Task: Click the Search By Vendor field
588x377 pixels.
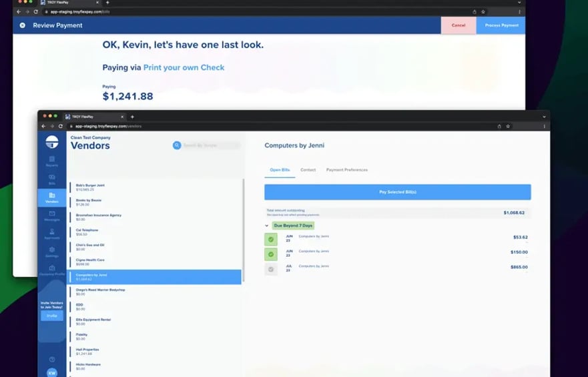Action: [211, 145]
